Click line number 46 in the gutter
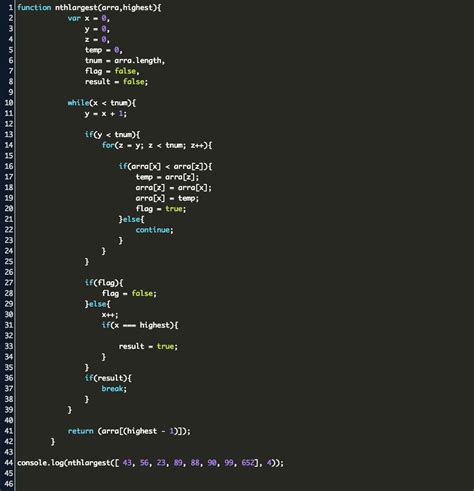Viewport: 474px width, 491px height. [9, 484]
